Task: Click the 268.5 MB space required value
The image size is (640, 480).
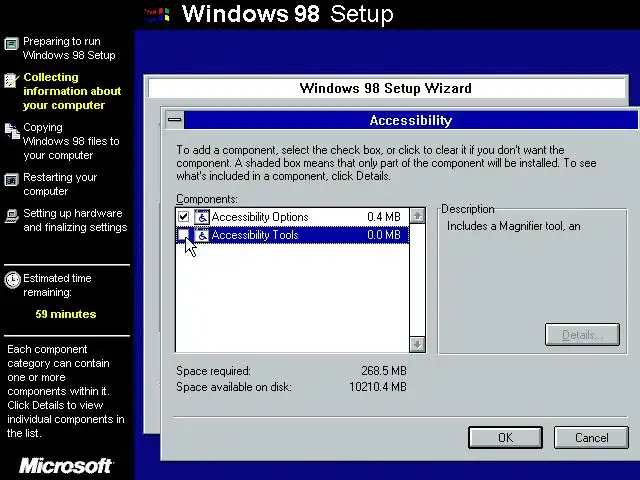Action: [384, 371]
